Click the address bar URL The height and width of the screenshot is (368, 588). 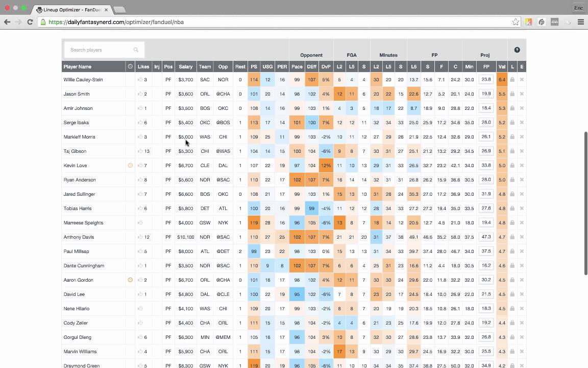tap(116, 22)
